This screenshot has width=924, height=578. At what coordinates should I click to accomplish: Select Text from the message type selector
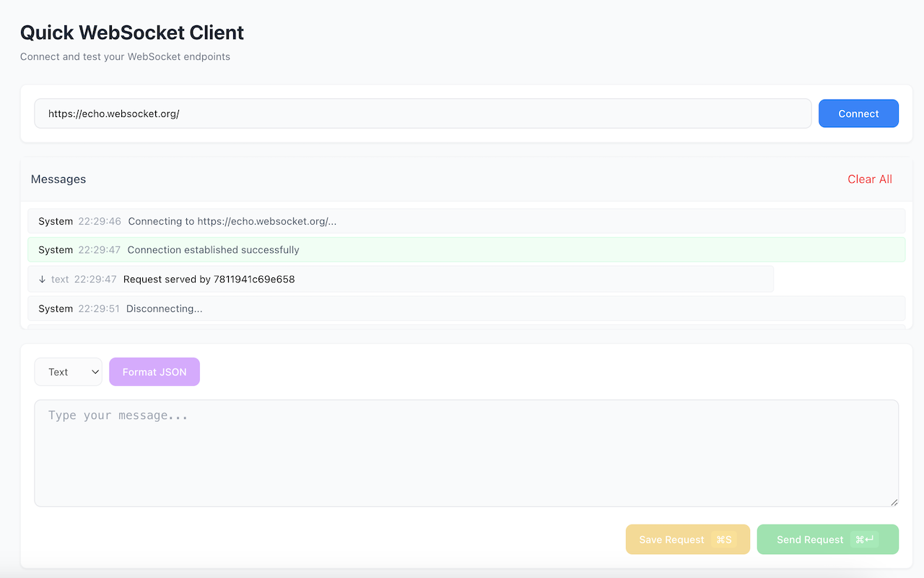click(x=68, y=371)
